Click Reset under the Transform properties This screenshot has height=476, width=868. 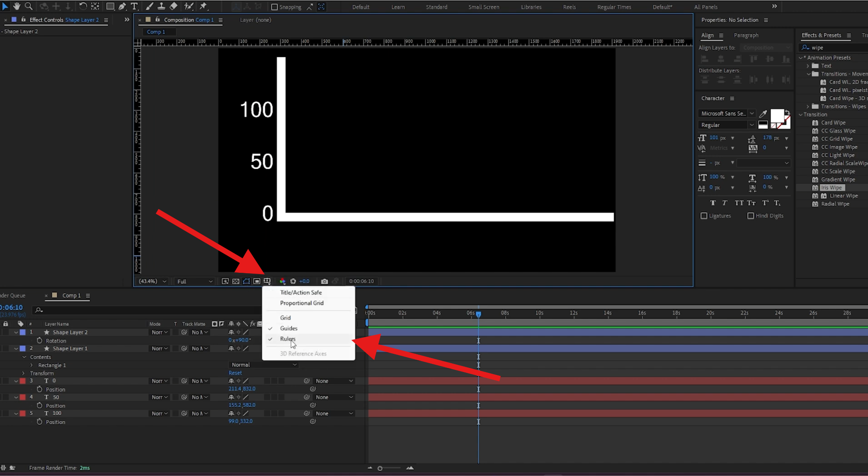[x=235, y=372]
